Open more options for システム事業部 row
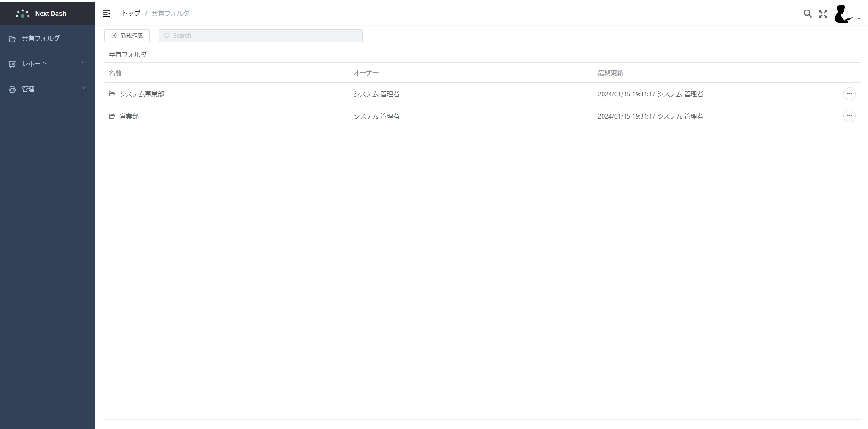Image resolution: width=868 pixels, height=429 pixels. [849, 94]
